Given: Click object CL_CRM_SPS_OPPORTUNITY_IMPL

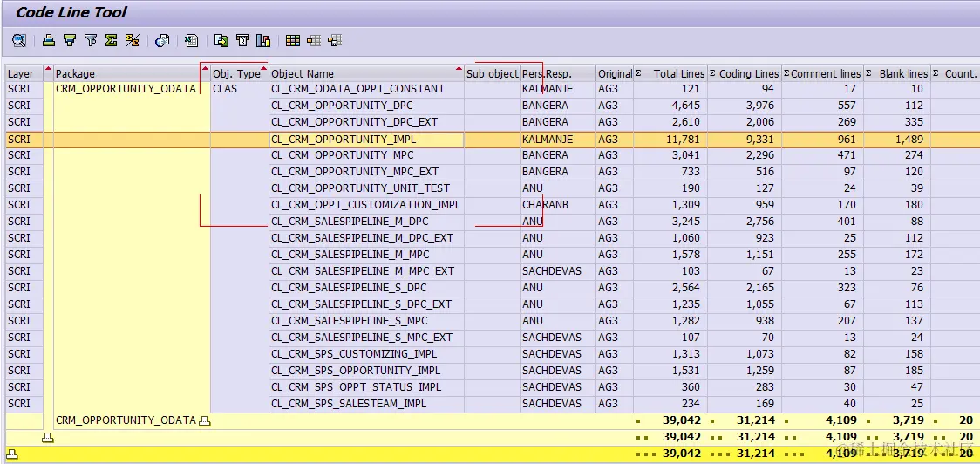Looking at the screenshot, I should [x=366, y=370].
